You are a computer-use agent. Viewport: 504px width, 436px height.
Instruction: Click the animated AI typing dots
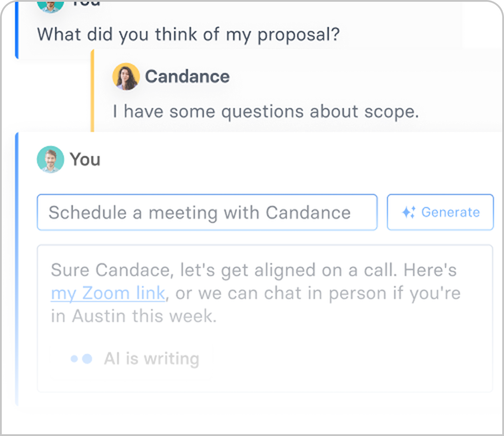pos(81,358)
